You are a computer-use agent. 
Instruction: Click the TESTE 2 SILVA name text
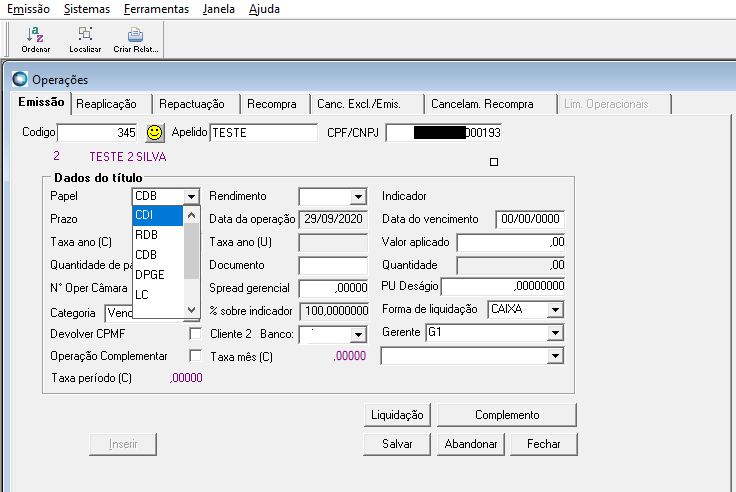128,157
